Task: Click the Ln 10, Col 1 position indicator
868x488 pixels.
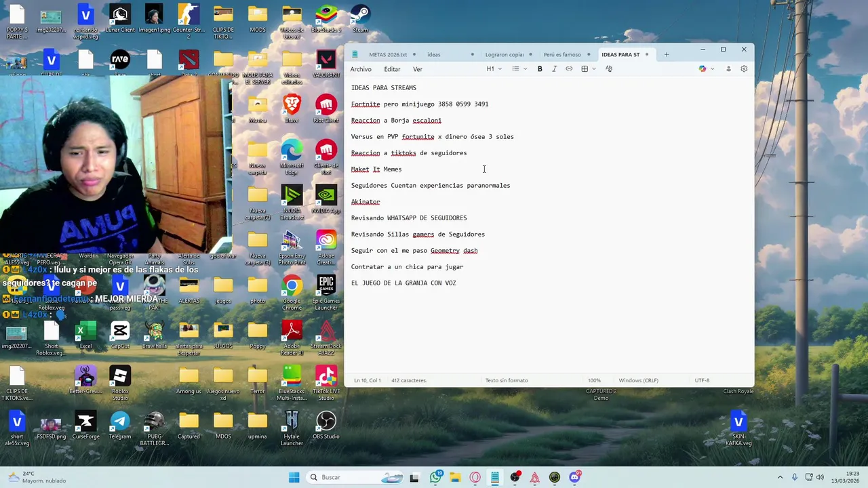Action: (367, 380)
